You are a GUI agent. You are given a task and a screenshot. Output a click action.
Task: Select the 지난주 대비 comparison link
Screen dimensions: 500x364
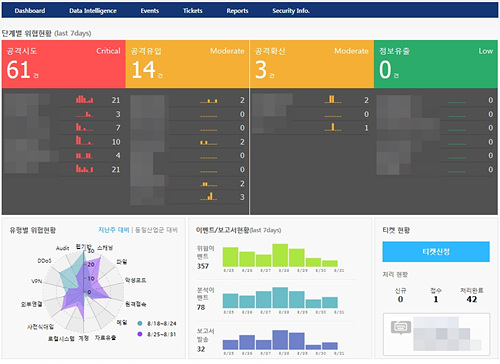point(113,230)
